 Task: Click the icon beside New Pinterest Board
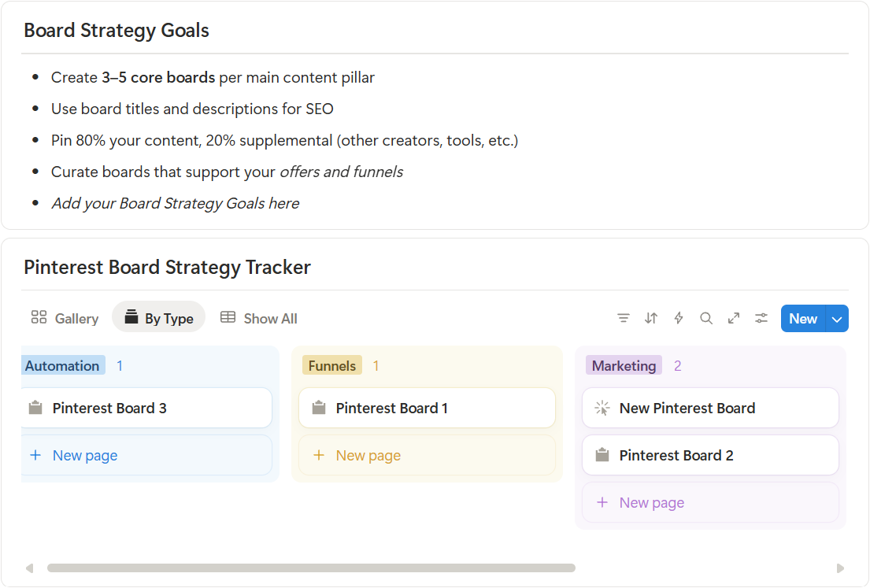click(x=602, y=408)
